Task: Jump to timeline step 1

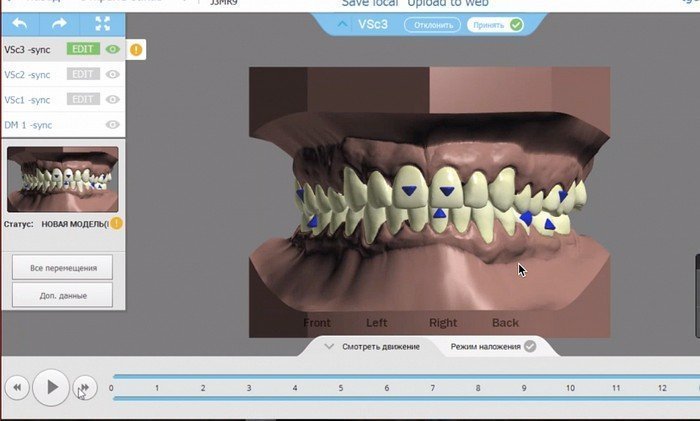Action: coord(157,388)
